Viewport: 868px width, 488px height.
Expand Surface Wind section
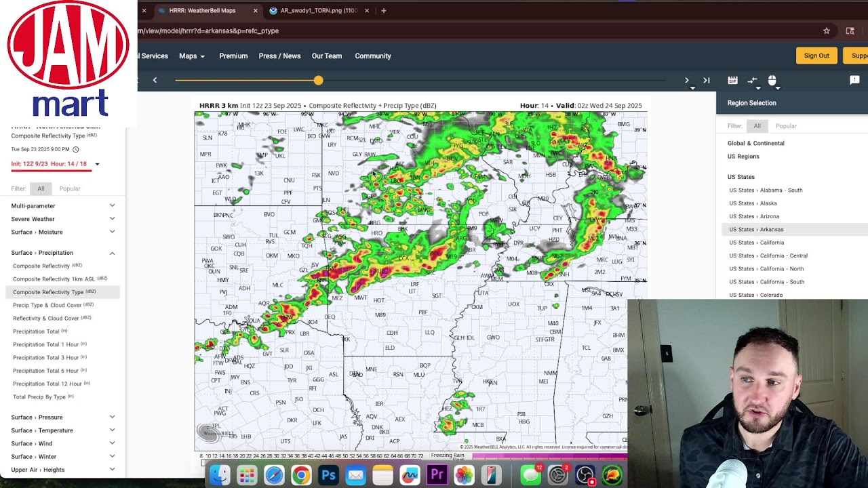63,443
